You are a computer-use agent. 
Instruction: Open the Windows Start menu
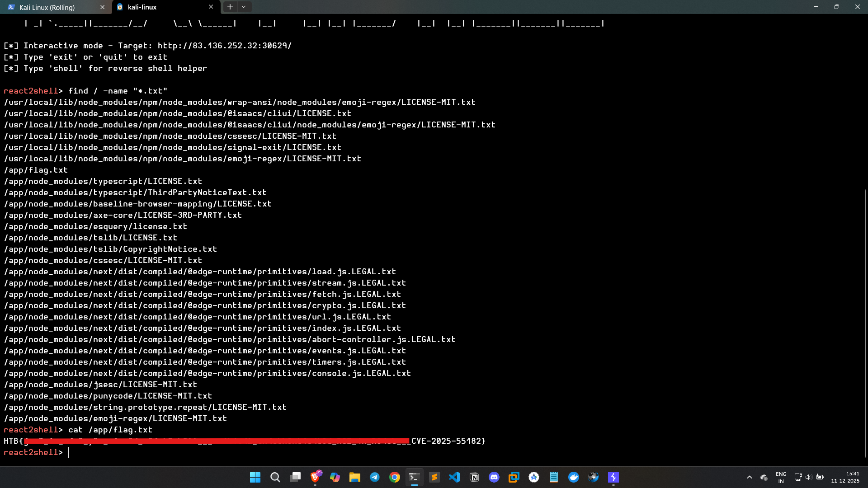pos(255,477)
